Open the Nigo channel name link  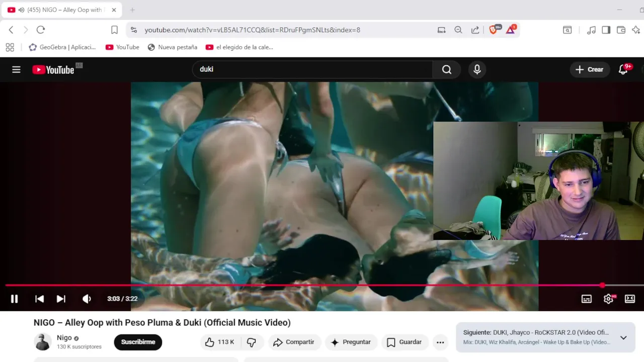coord(64,338)
